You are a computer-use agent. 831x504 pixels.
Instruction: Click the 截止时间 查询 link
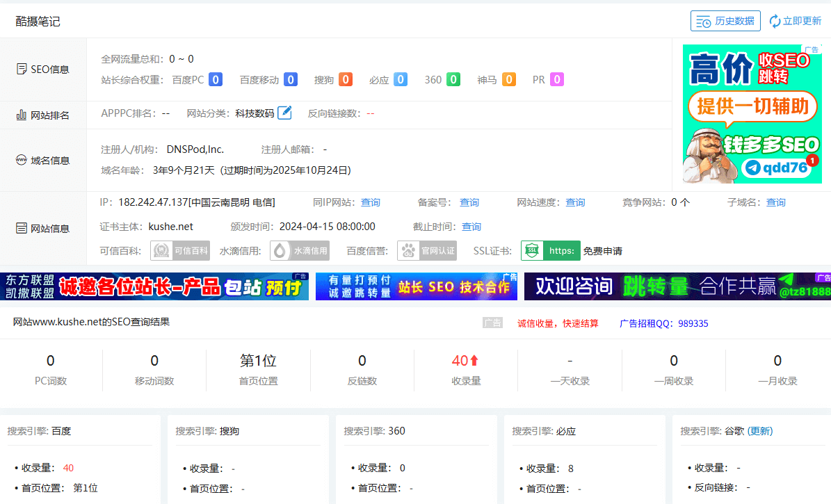click(472, 227)
